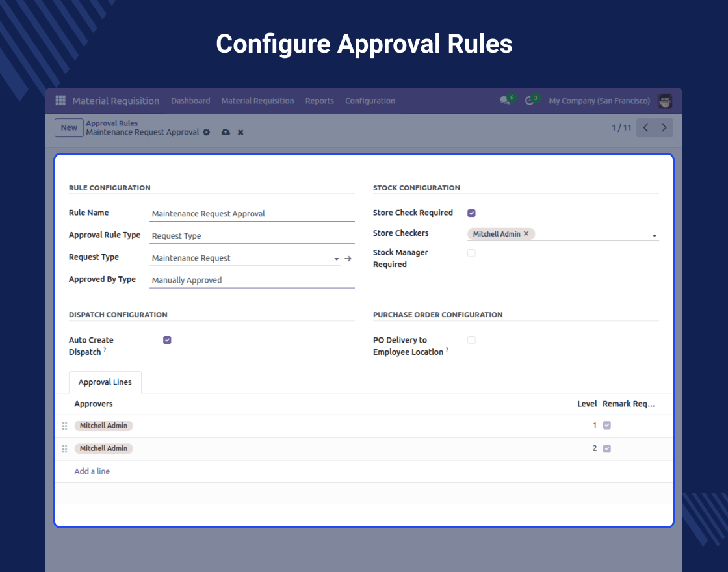Open the apps grid menu icon

(x=60, y=101)
